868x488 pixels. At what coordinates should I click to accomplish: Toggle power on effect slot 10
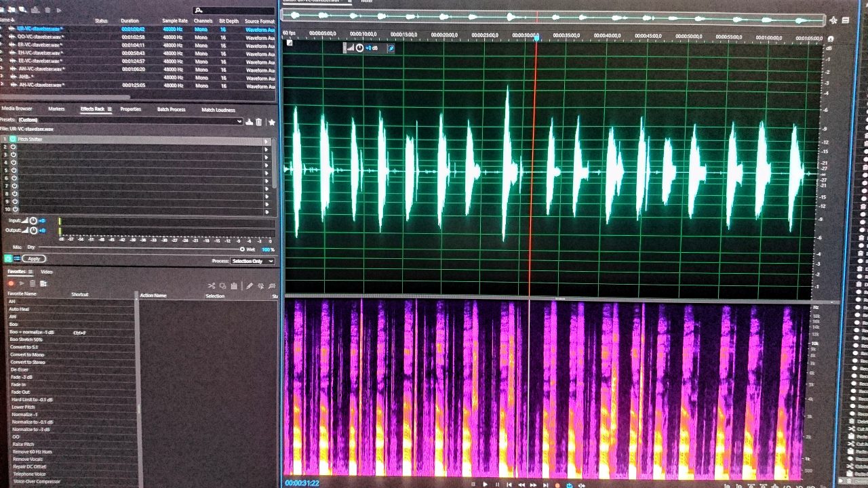pos(14,209)
